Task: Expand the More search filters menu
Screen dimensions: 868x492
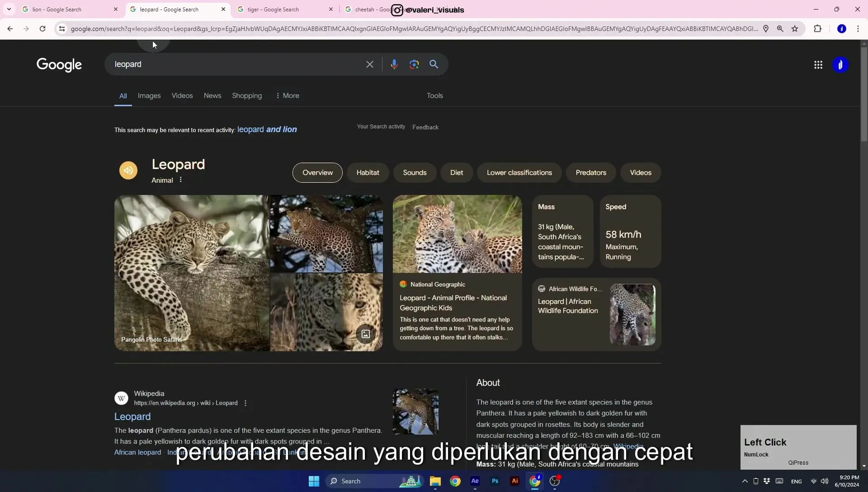Action: (x=288, y=96)
